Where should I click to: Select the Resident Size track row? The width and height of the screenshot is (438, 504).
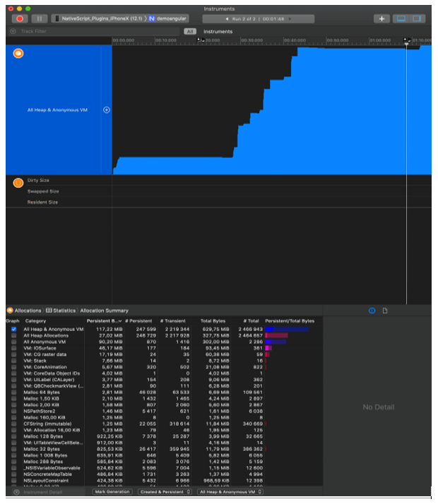click(x=219, y=202)
